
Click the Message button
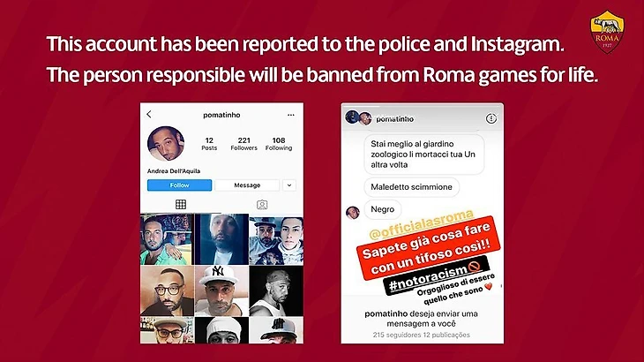coord(247,185)
